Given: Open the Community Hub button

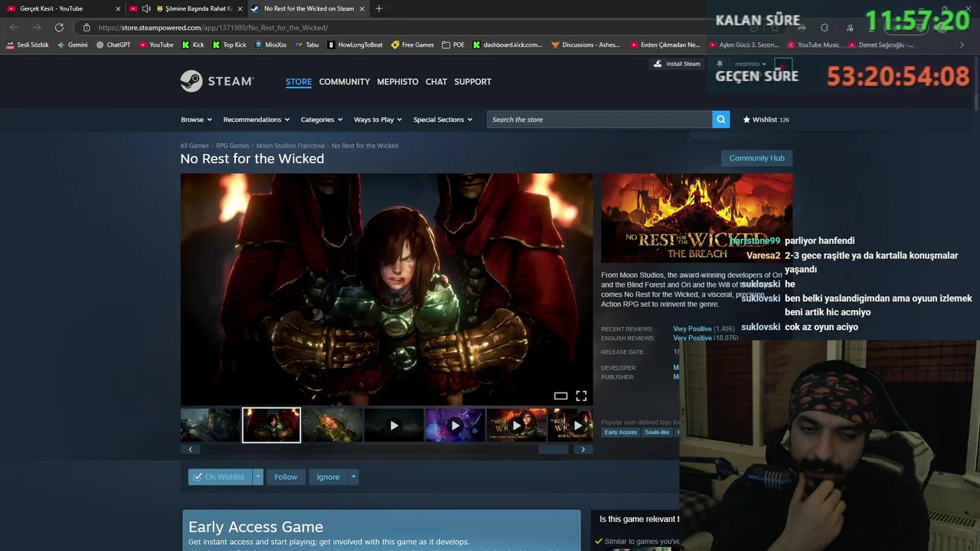Looking at the screenshot, I should (x=756, y=158).
